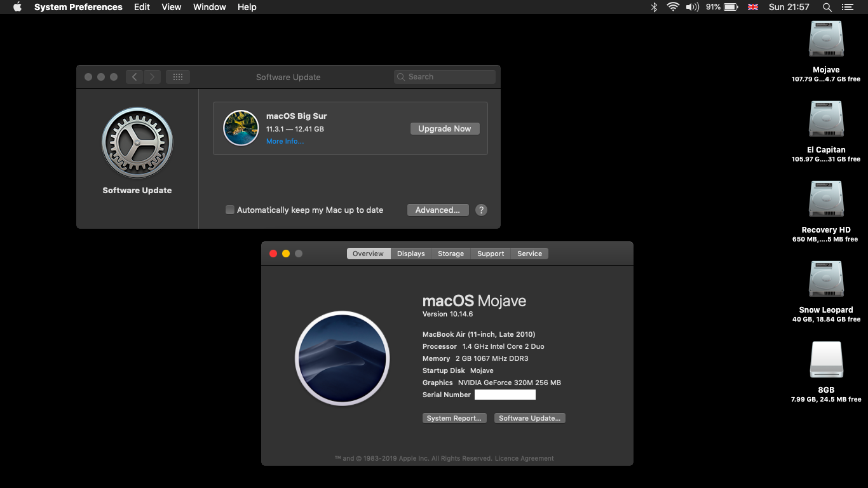Click the macOS Big Sur title text
The image size is (868, 488).
297,116
